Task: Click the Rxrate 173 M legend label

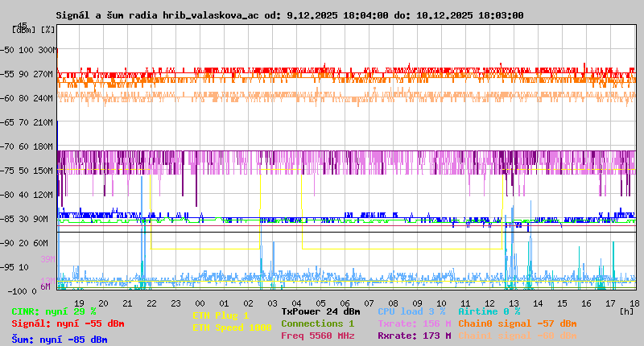Action: (x=414, y=336)
